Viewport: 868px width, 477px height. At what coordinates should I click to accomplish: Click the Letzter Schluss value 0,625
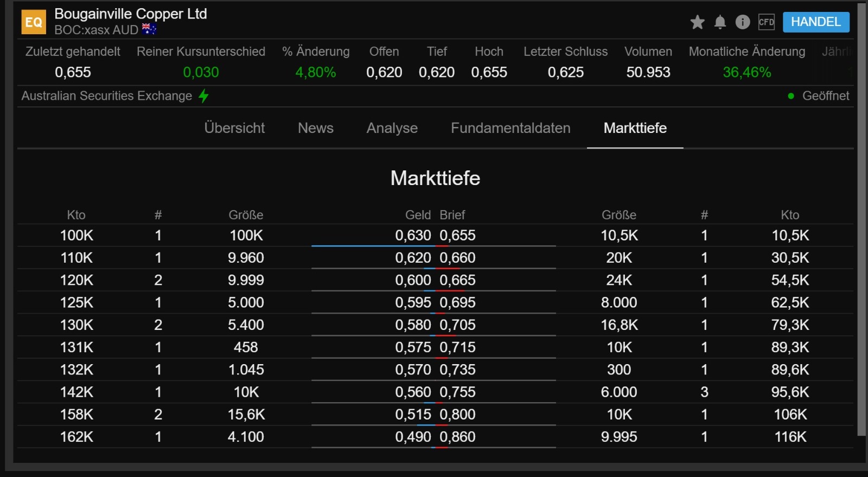pyautogui.click(x=566, y=72)
